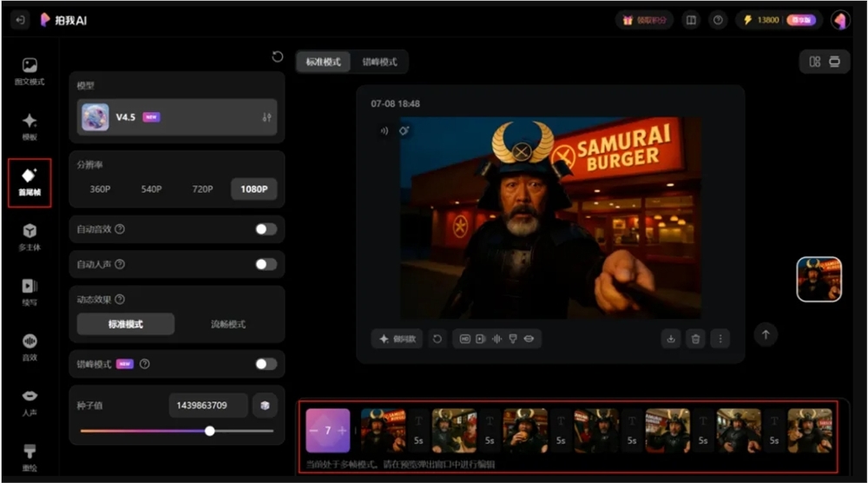
Task: Click the reset settings icon above 模型
Action: 277,56
